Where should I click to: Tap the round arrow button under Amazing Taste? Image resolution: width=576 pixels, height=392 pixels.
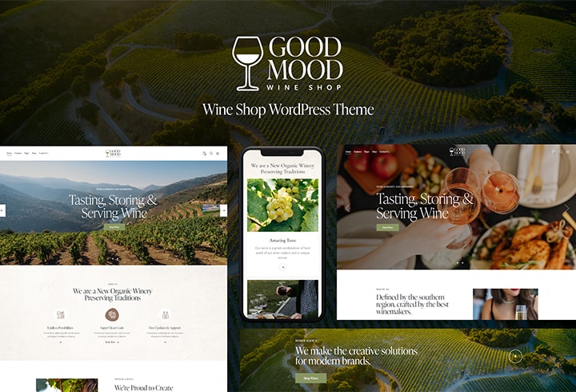click(x=282, y=267)
